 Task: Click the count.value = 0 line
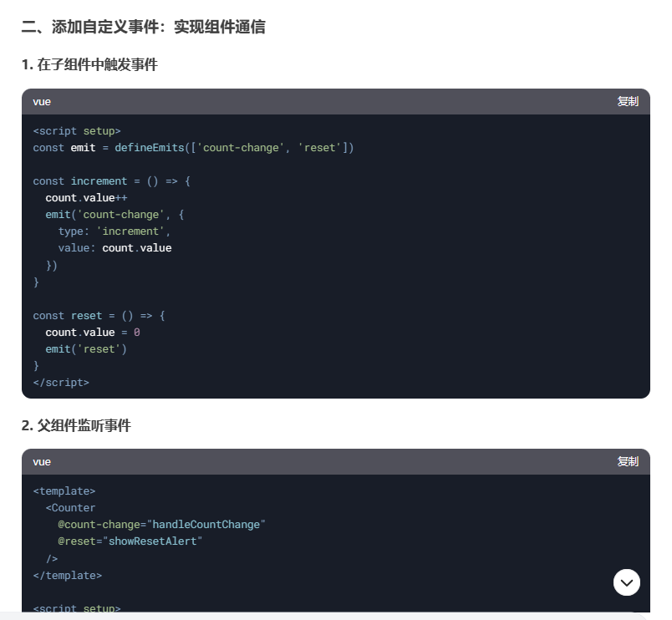93,333
